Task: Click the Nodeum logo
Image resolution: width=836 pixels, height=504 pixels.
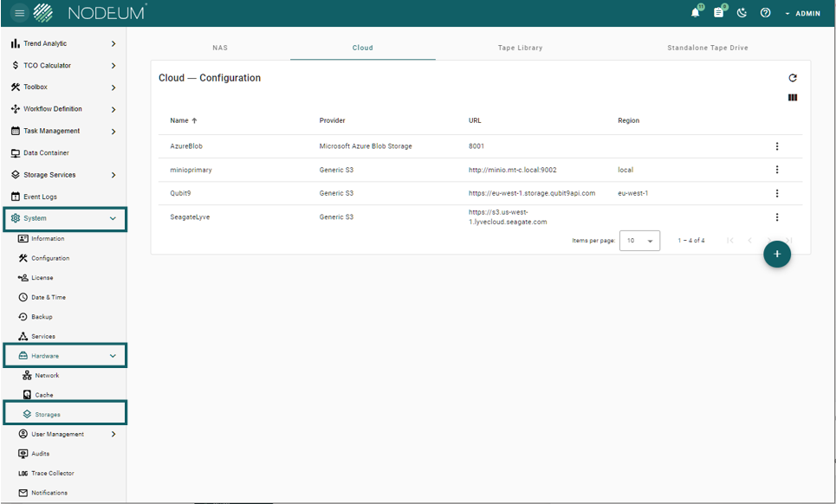Action: [89, 13]
